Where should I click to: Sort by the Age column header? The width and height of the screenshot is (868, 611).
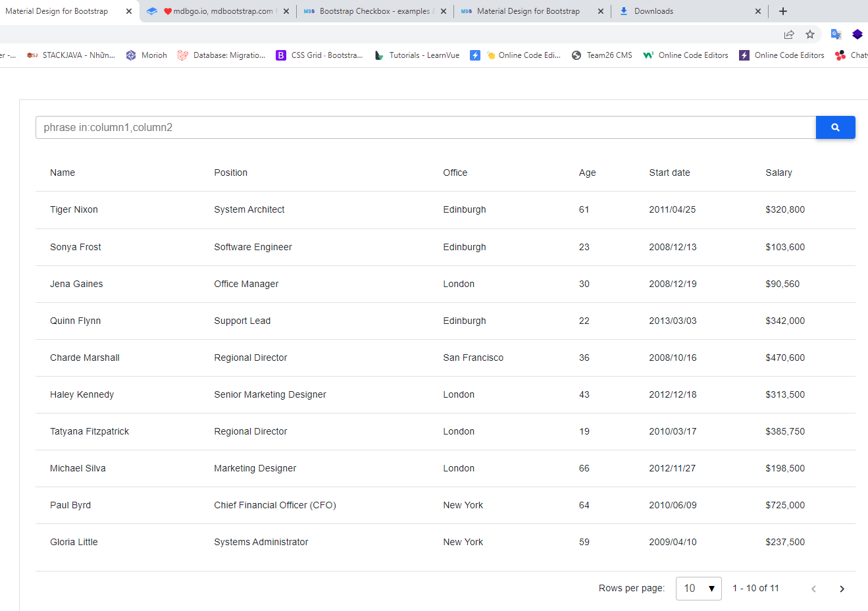click(x=587, y=173)
